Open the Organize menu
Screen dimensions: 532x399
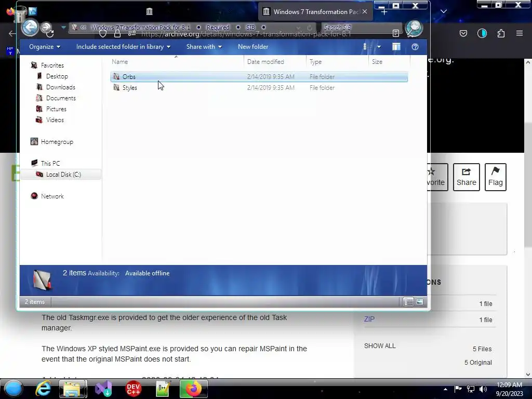45,47
